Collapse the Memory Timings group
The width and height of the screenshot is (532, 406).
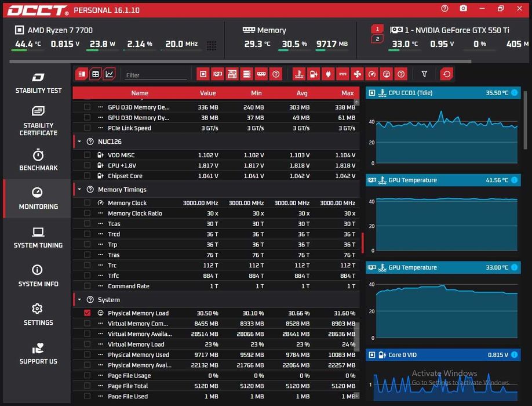pyautogui.click(x=79, y=190)
